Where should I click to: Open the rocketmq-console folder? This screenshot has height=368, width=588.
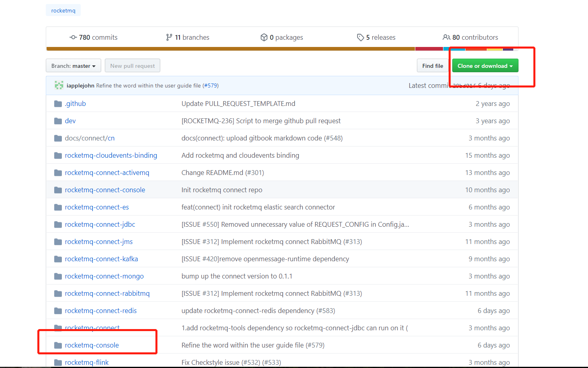pos(92,345)
